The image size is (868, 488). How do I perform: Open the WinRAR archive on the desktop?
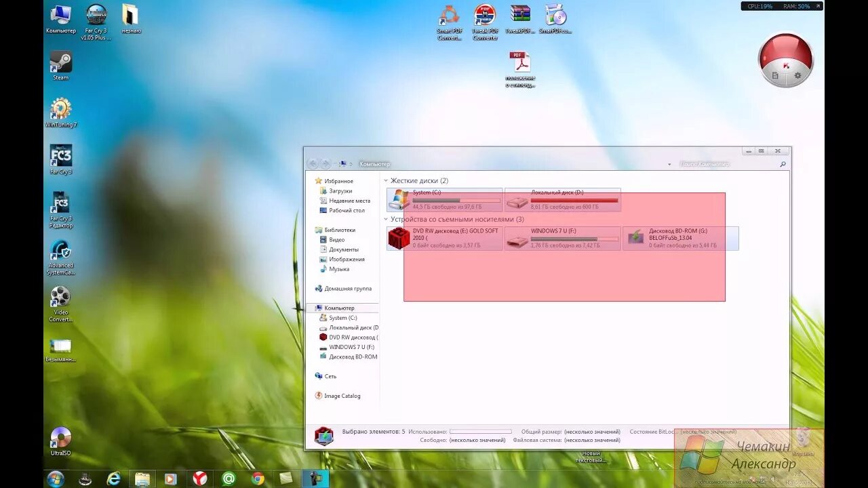[519, 14]
